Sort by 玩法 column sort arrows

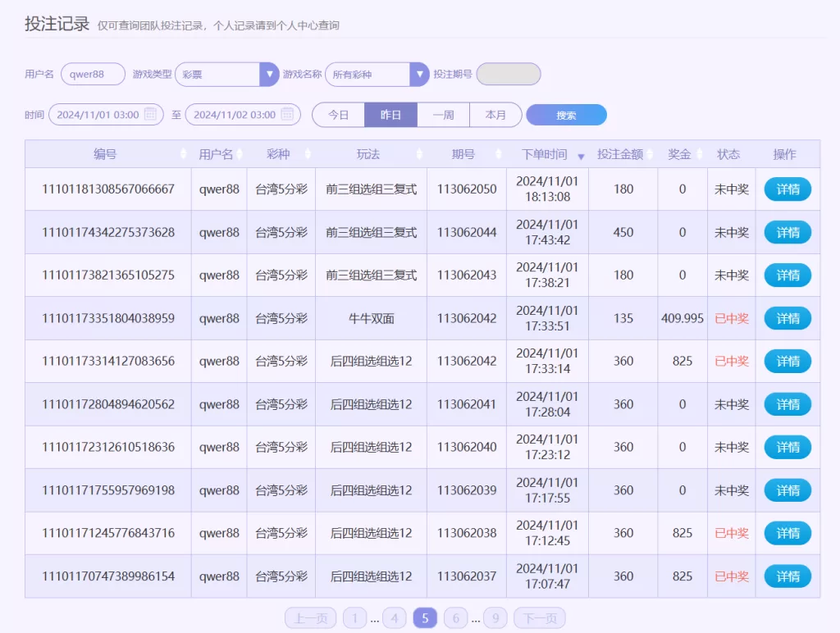pyautogui.click(x=419, y=154)
